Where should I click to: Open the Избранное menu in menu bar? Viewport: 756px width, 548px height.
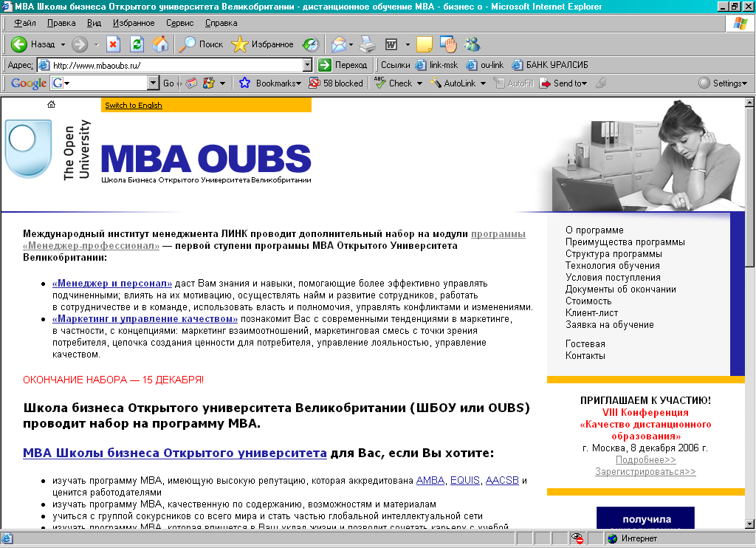pyautogui.click(x=134, y=23)
